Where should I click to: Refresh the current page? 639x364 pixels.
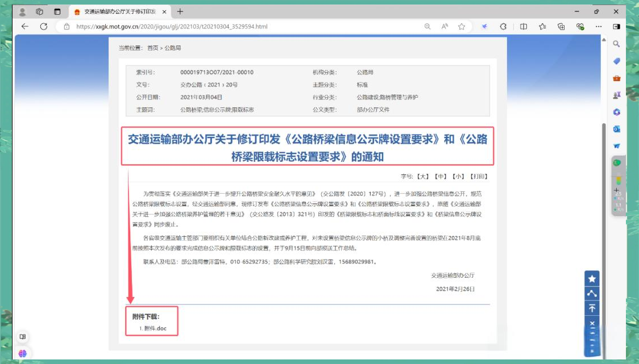44,27
